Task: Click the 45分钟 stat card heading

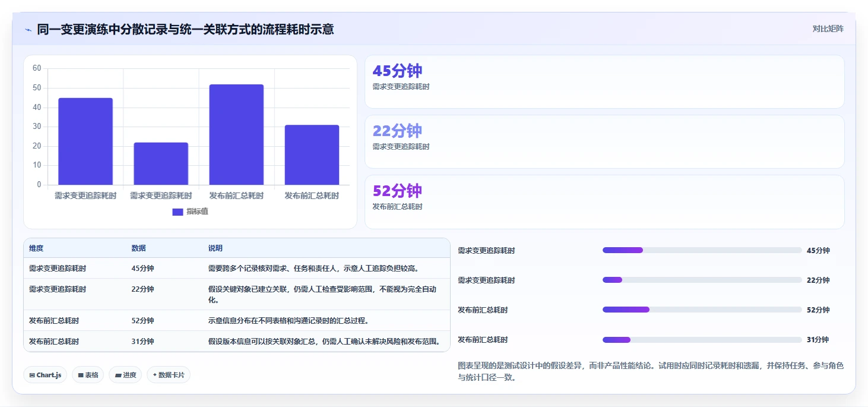Action: pyautogui.click(x=397, y=71)
